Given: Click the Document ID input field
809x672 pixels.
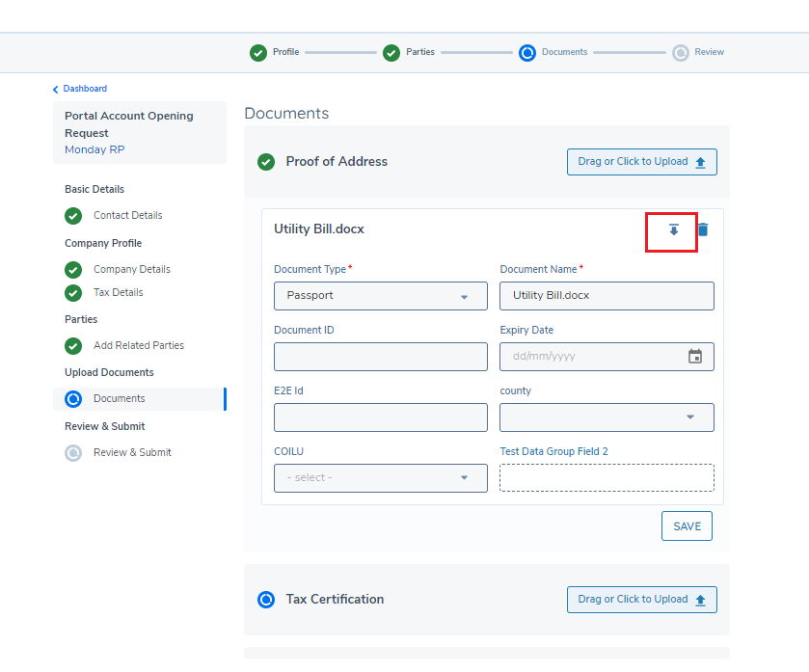Looking at the screenshot, I should (x=380, y=357).
